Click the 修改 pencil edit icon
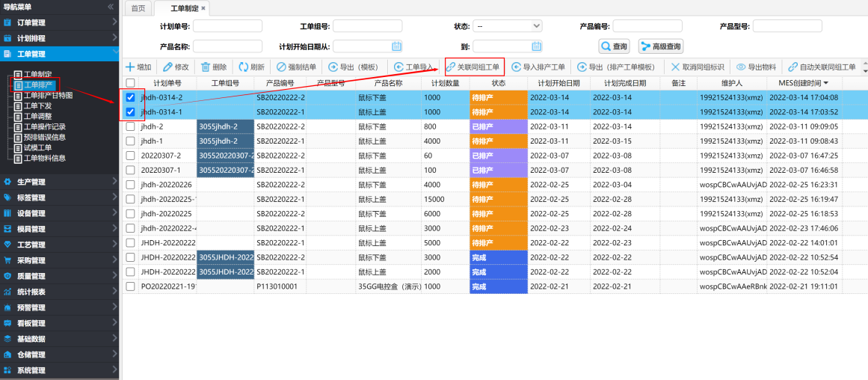This screenshot has width=868, height=380. [167, 67]
